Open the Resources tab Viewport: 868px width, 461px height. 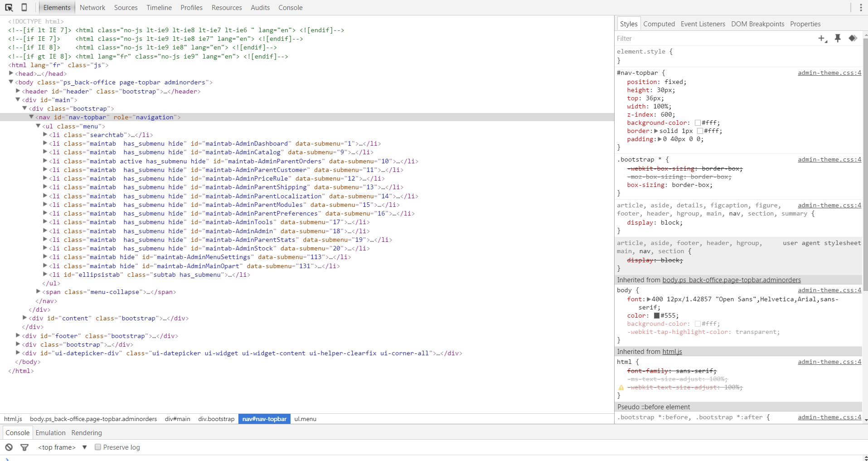[227, 8]
